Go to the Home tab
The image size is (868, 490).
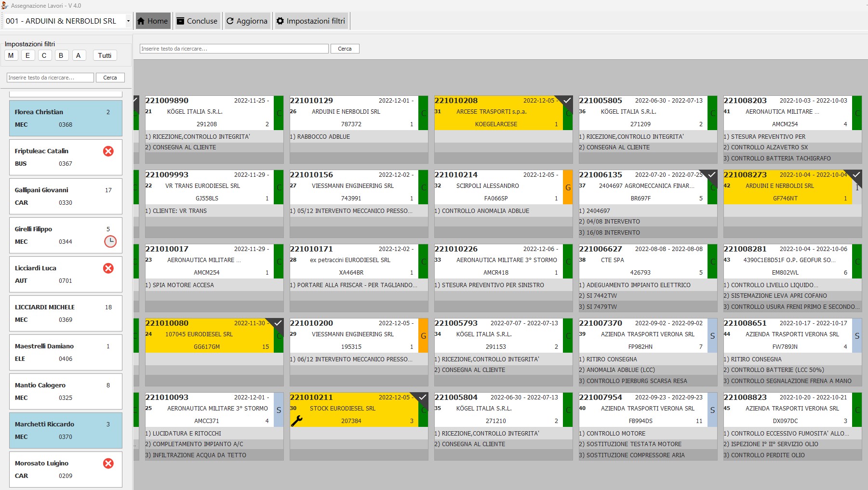coord(153,21)
